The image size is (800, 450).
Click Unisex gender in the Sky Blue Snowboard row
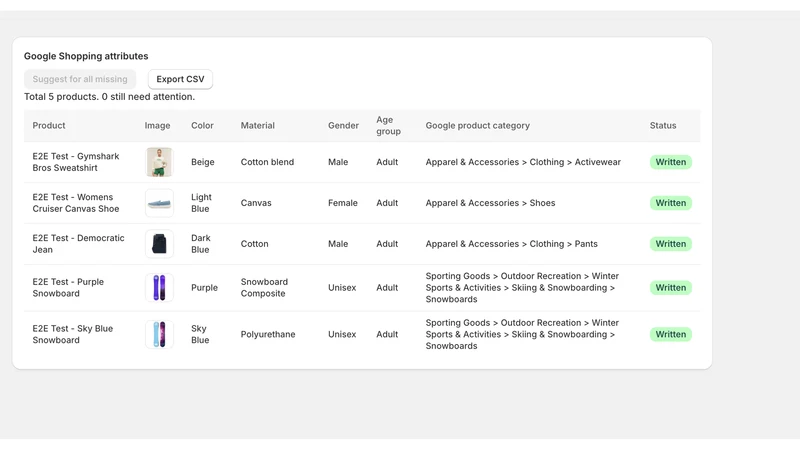(342, 334)
